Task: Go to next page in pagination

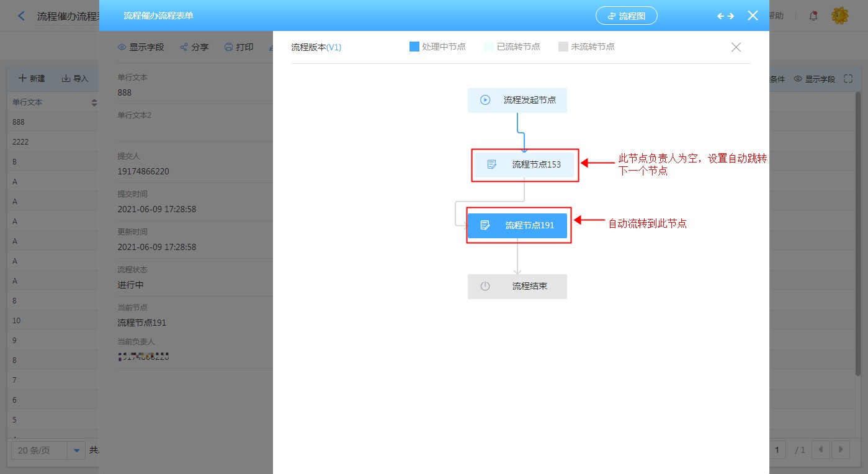Action: click(x=840, y=449)
